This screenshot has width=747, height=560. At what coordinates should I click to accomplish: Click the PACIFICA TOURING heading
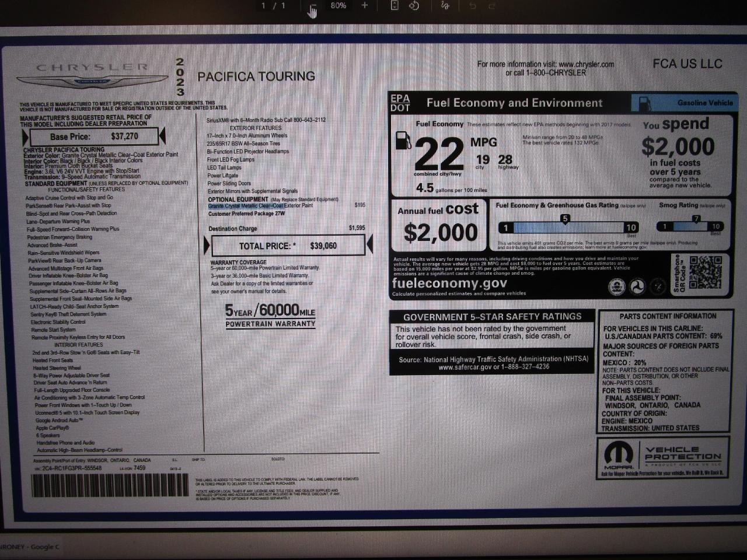256,76
